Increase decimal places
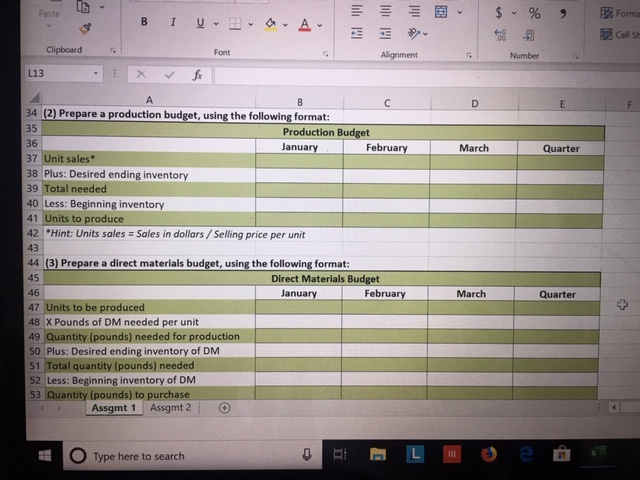The height and width of the screenshot is (480, 640). coord(500,35)
